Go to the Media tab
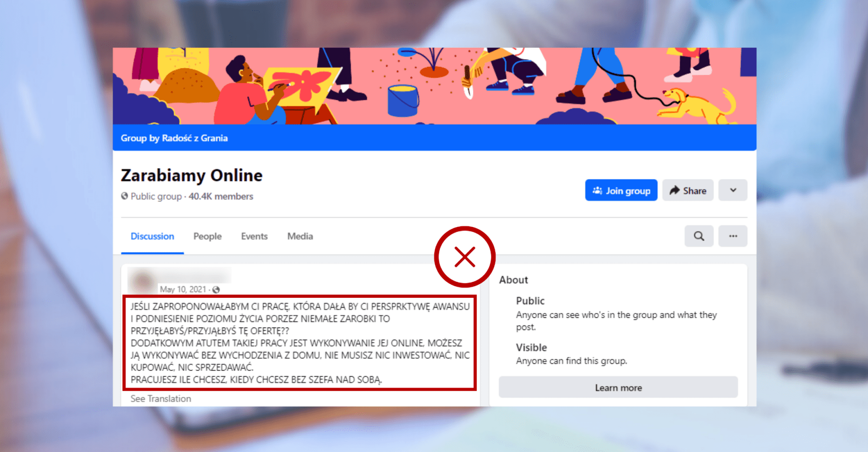 point(300,236)
